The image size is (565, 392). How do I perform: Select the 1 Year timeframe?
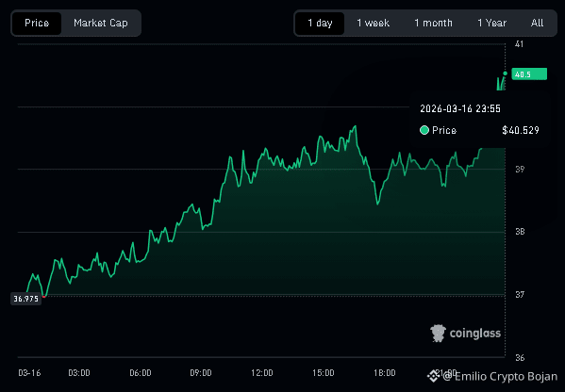(491, 23)
